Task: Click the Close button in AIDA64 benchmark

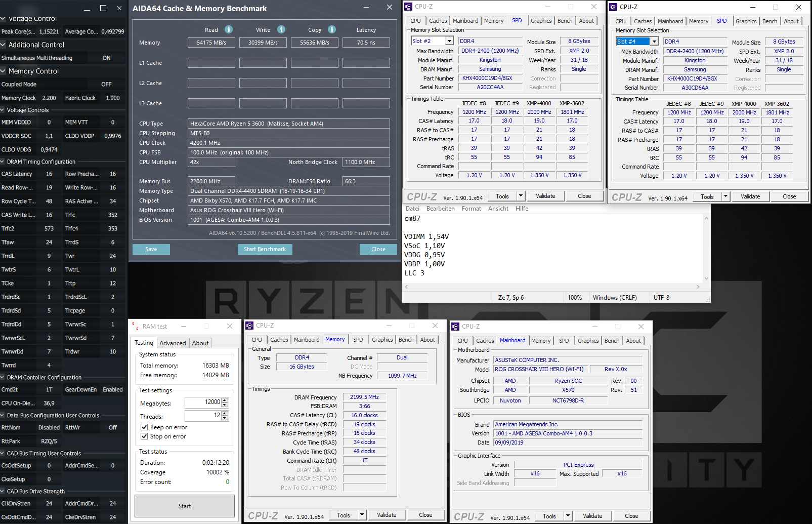Action: coord(378,249)
